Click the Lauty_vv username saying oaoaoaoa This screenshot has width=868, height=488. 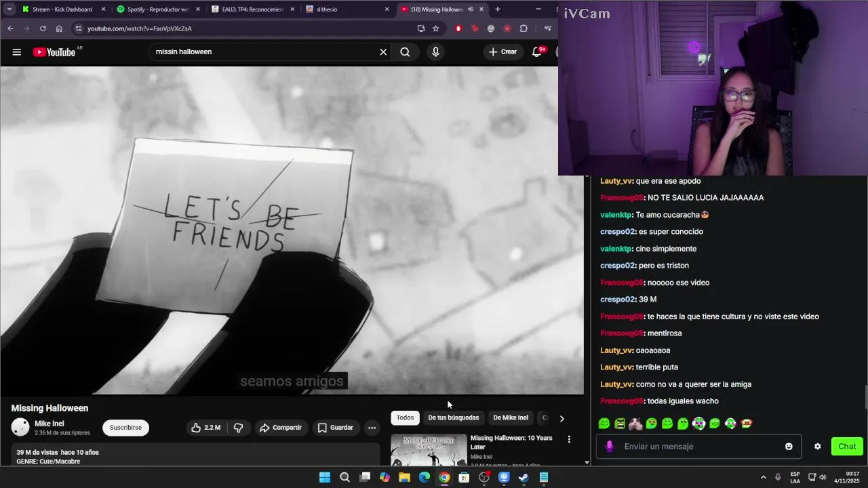click(616, 350)
